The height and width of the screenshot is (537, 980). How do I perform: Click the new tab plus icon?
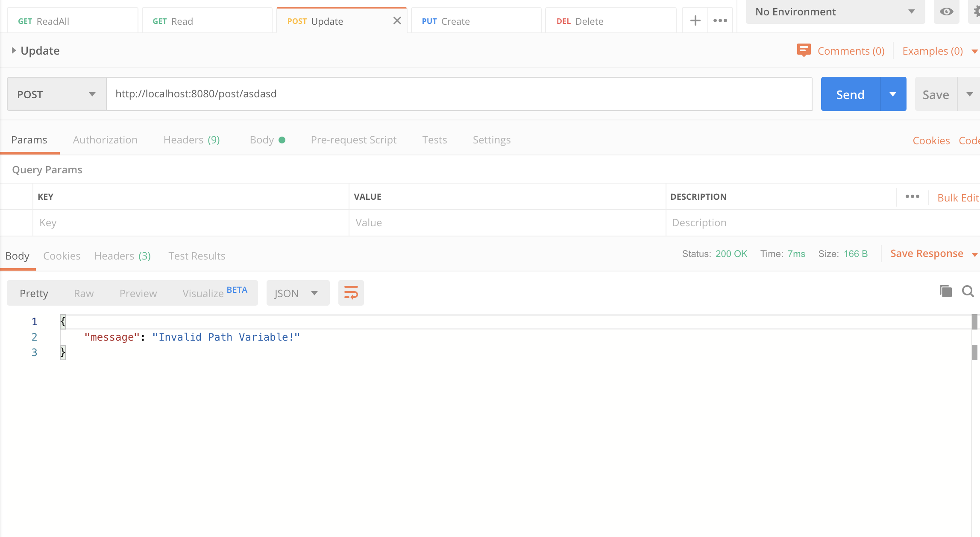pyautogui.click(x=695, y=20)
